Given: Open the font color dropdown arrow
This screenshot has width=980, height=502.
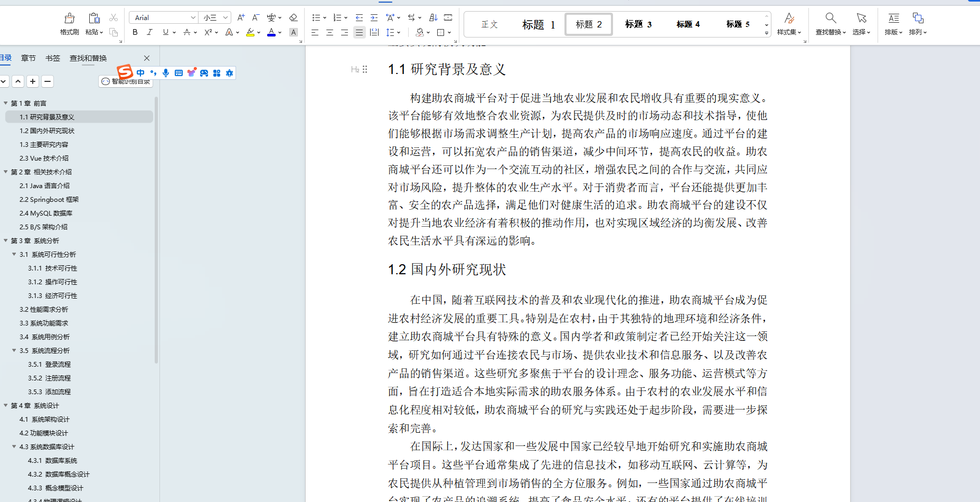Looking at the screenshot, I should [280, 33].
